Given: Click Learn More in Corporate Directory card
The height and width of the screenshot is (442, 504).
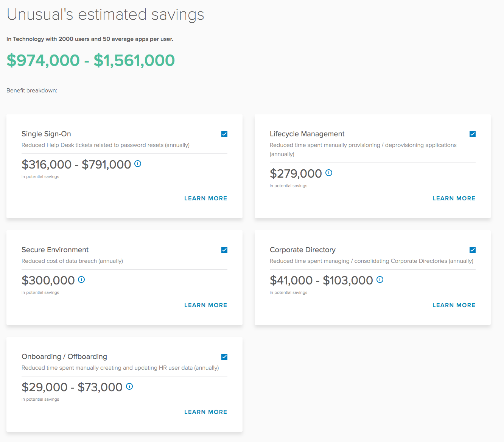Looking at the screenshot, I should [x=454, y=305].
